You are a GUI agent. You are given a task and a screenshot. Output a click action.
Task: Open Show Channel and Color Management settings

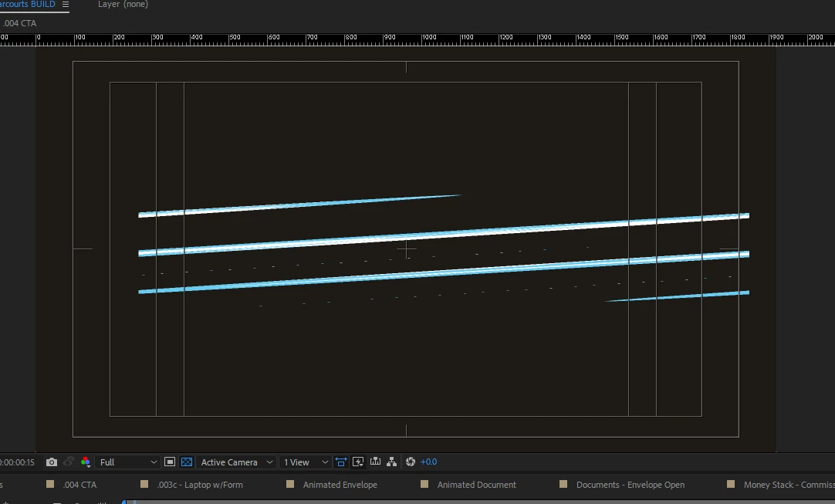(85, 462)
